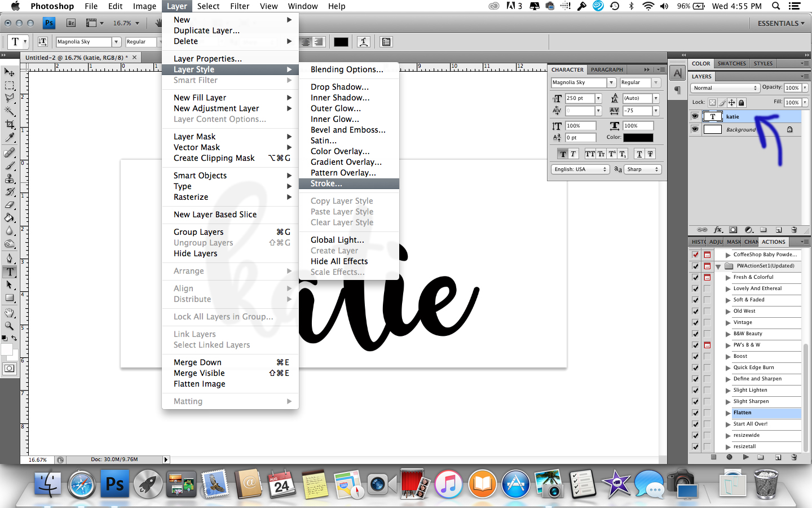Open the English: USA language dropdown

tap(581, 169)
